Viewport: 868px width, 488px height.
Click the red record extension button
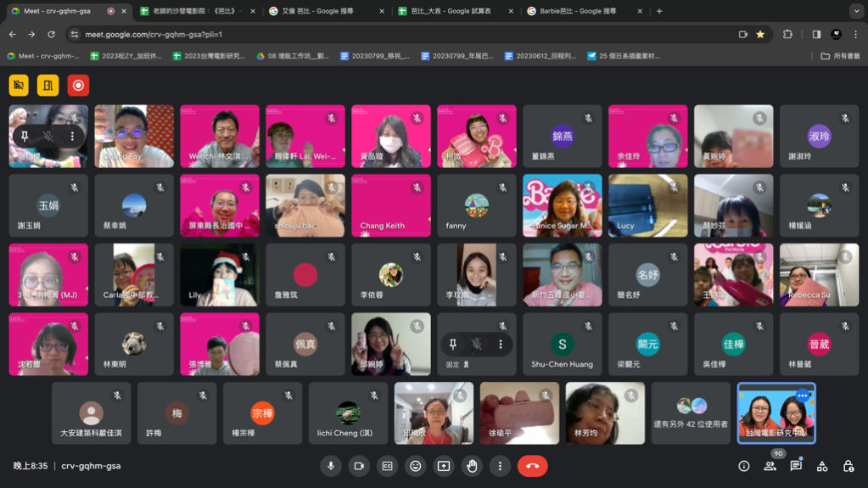tap(78, 86)
